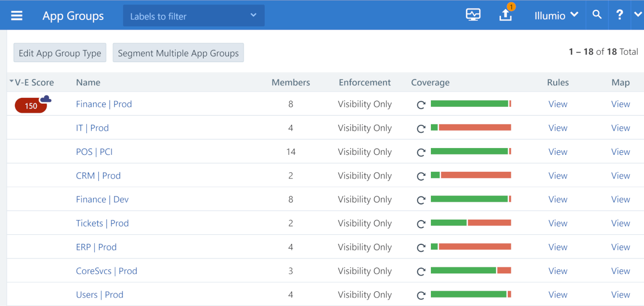This screenshot has width=644, height=306.
Task: Refresh coverage for IT | Prod
Action: click(x=421, y=129)
